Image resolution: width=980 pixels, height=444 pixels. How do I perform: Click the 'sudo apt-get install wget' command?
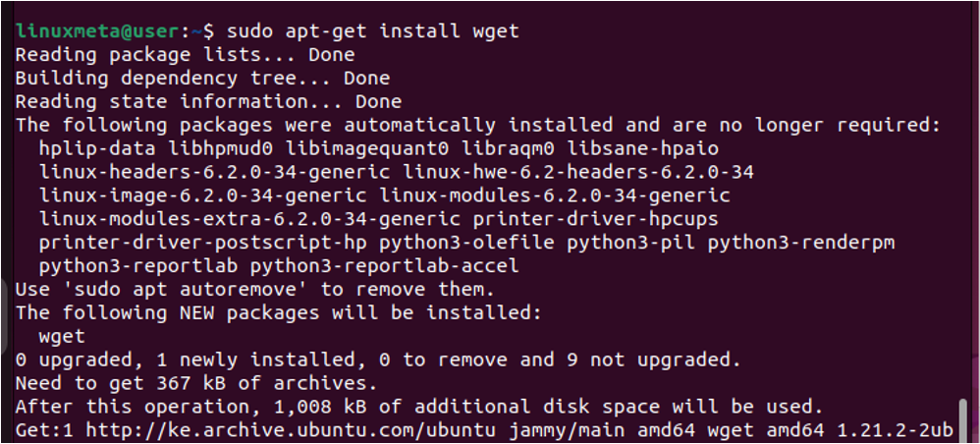(x=373, y=31)
